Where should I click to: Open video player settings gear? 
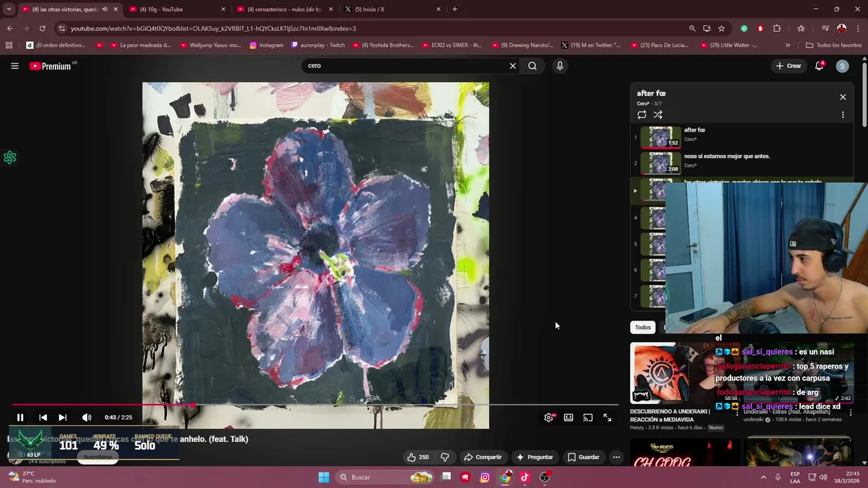tap(549, 418)
